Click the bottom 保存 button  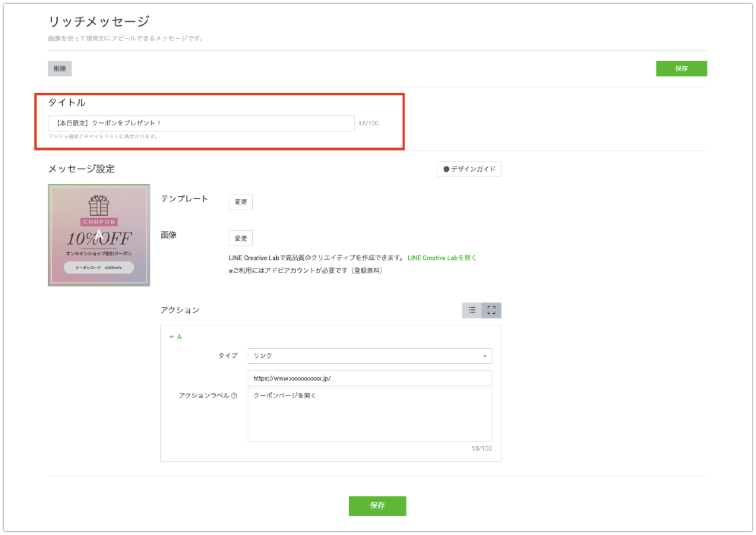(377, 506)
